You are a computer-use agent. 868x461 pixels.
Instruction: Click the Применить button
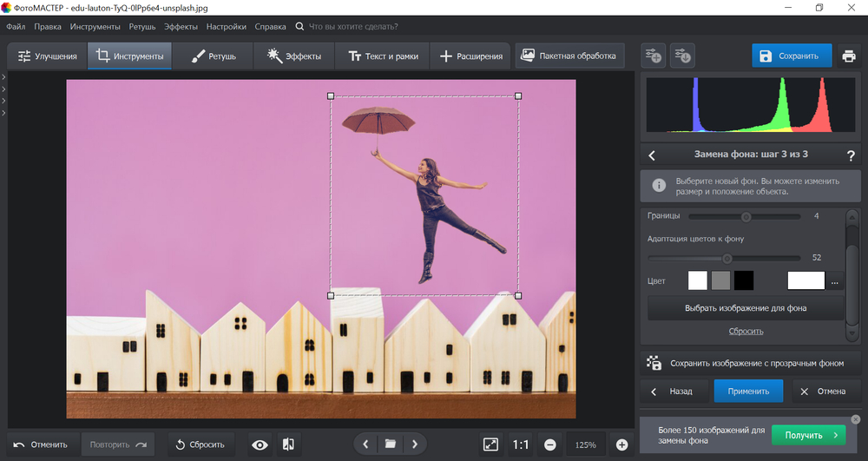[748, 391]
